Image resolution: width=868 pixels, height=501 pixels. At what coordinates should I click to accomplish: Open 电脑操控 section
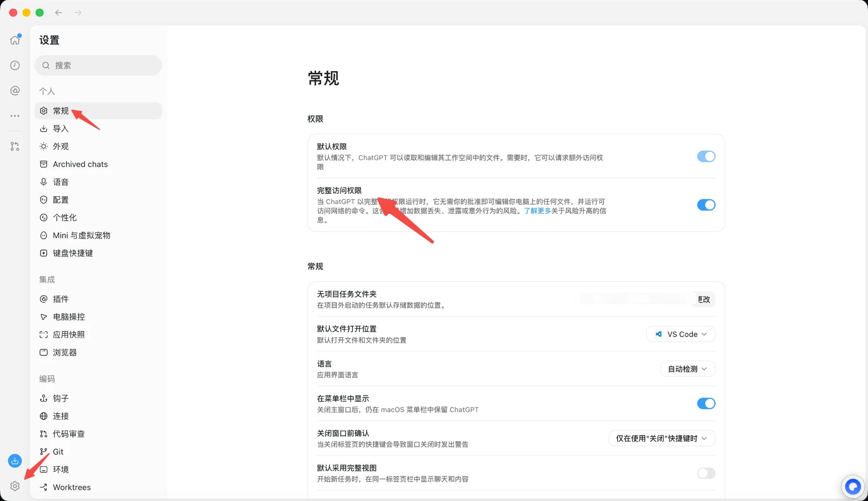(x=98, y=317)
